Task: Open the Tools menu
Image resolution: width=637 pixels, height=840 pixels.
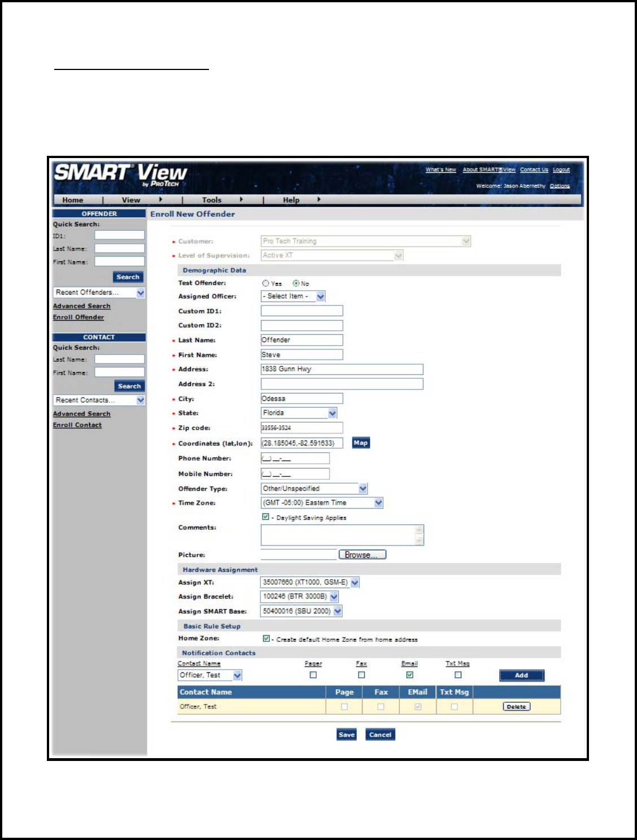Action: [x=212, y=200]
